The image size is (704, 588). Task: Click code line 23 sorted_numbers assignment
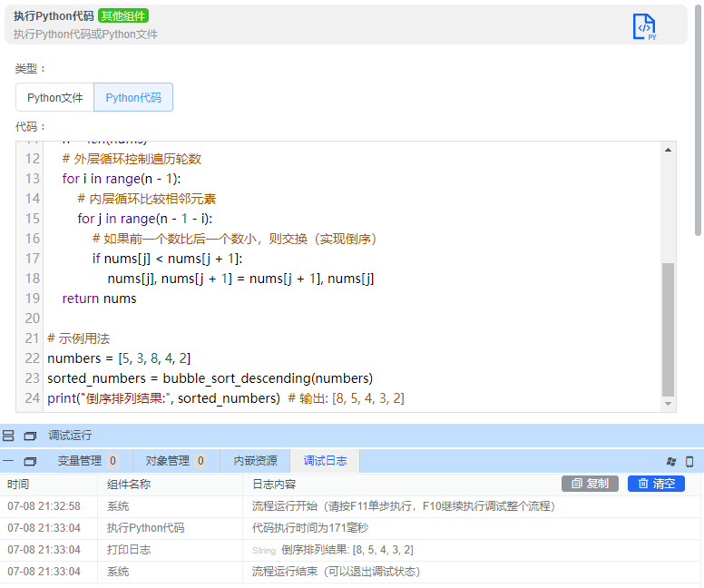pyautogui.click(x=210, y=378)
